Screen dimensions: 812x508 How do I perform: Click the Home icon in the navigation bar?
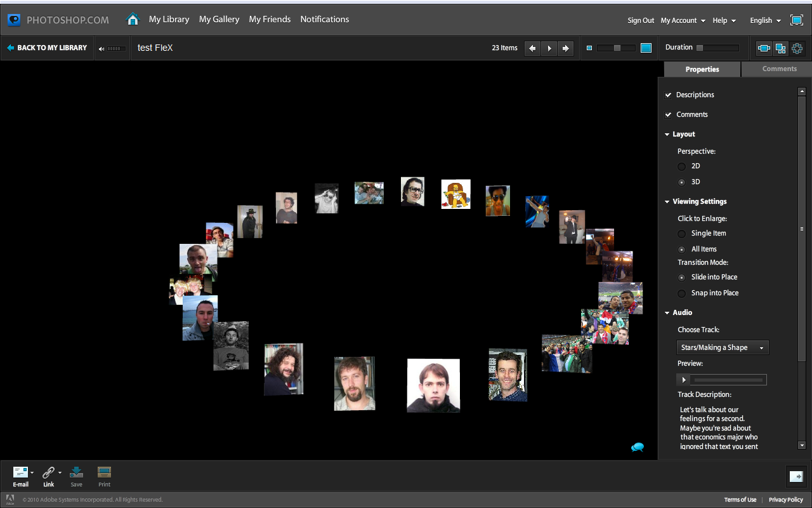click(x=133, y=19)
